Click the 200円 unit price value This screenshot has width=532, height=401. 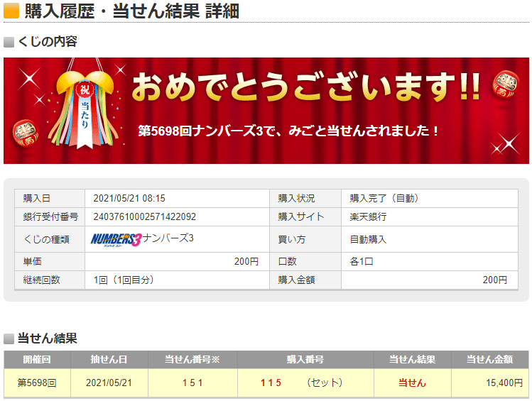[x=246, y=261]
